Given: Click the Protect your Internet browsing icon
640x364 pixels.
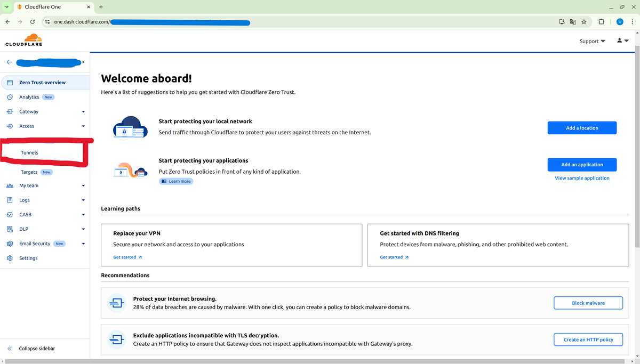Looking at the screenshot, I should [116, 303].
